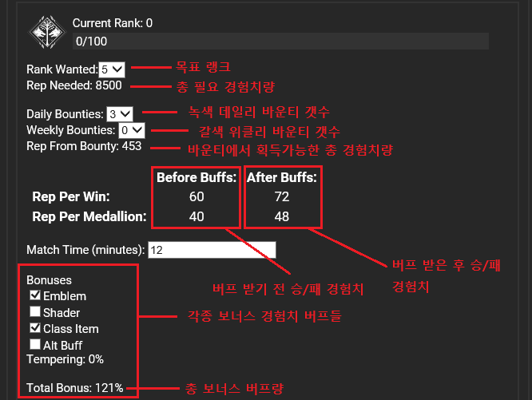Click the Rep Per Win row label

click(x=71, y=197)
